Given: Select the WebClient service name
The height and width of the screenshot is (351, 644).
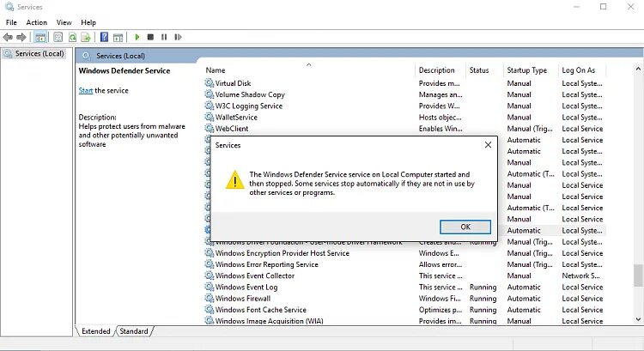Looking at the screenshot, I should coord(232,129).
